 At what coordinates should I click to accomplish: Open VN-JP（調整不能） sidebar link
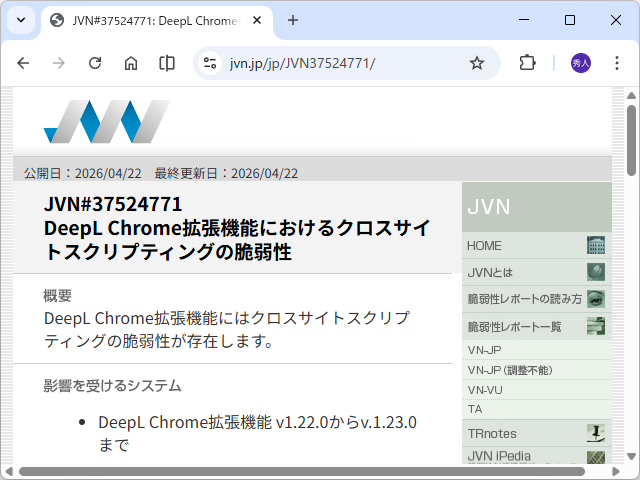tap(537, 370)
